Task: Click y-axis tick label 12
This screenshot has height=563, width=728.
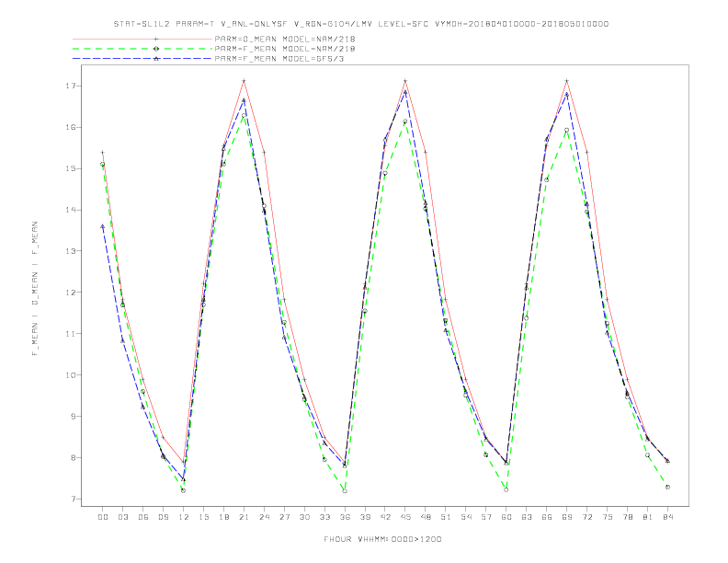Action: (x=71, y=293)
